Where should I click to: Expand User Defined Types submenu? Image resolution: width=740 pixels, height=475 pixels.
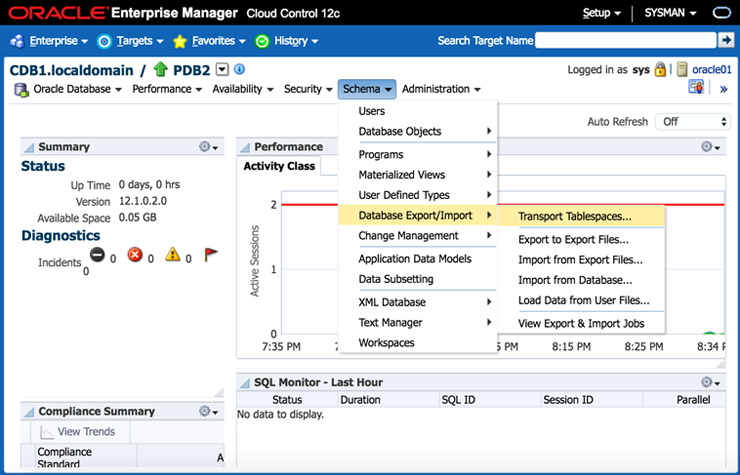[418, 195]
